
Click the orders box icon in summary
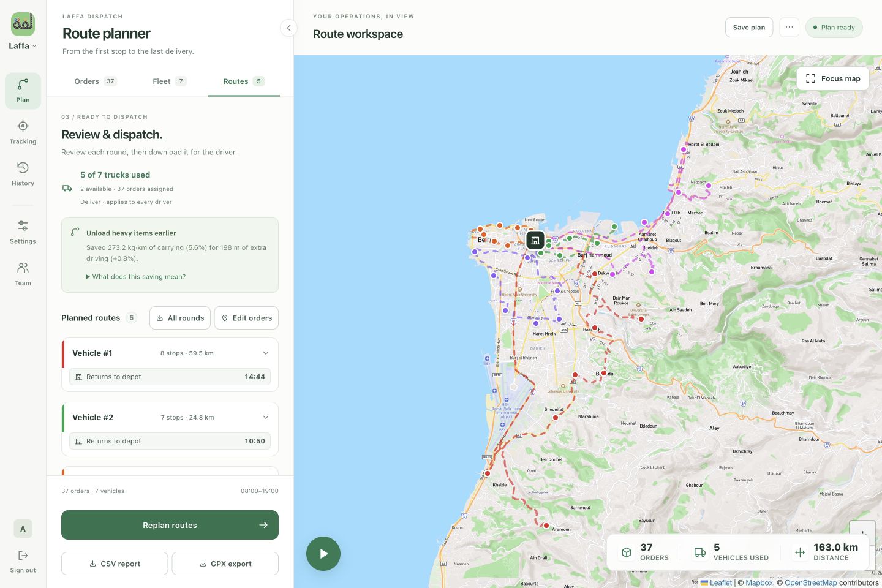627,552
